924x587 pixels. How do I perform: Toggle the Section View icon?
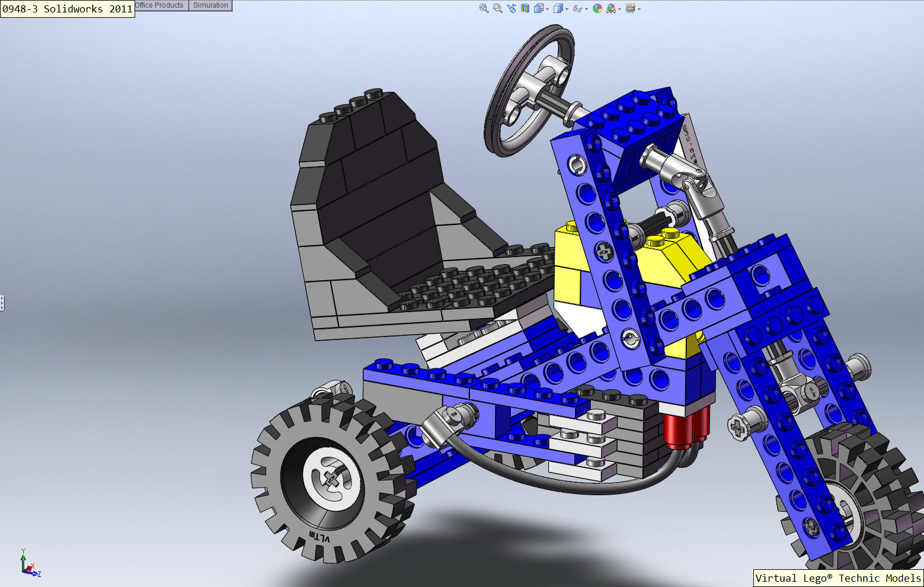click(525, 8)
